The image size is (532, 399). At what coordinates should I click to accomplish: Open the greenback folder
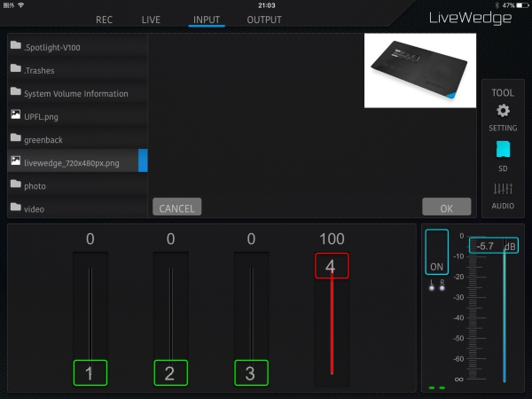(x=77, y=139)
